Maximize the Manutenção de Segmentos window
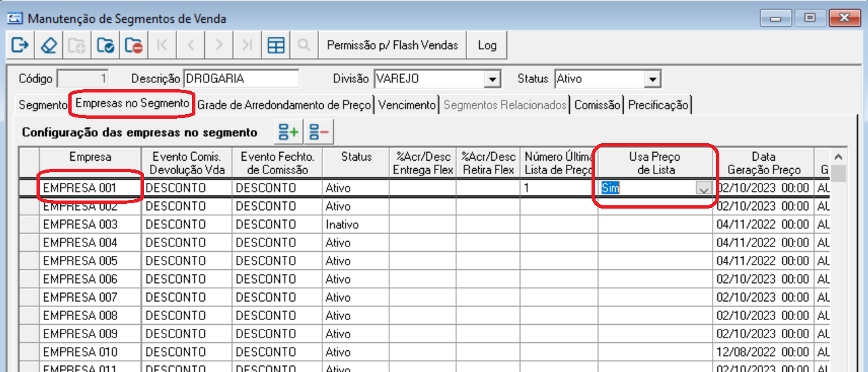Screen dimensions: 868x372 [x=810, y=19]
